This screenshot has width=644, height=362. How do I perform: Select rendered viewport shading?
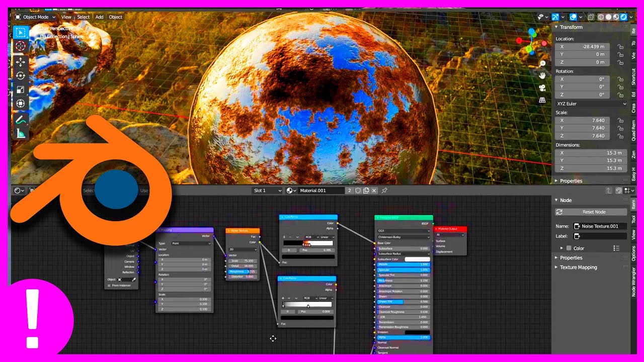pos(623,17)
